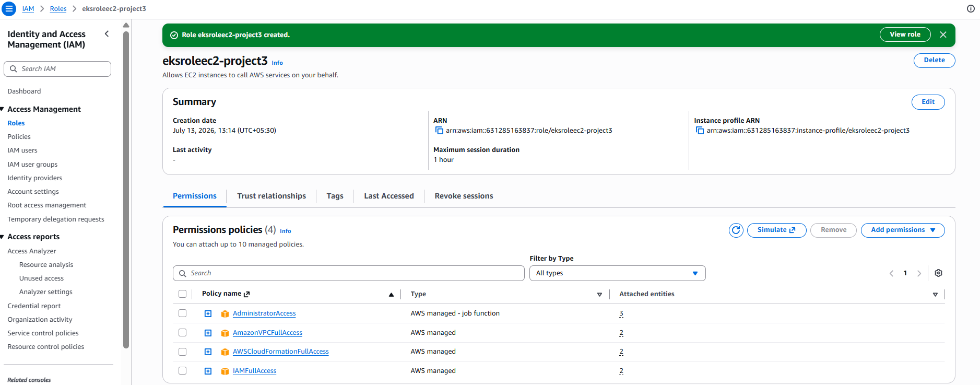Image resolution: width=980 pixels, height=385 pixels.
Task: Collapse the IAM sidebar with the chevron
Action: pyautogui.click(x=107, y=34)
